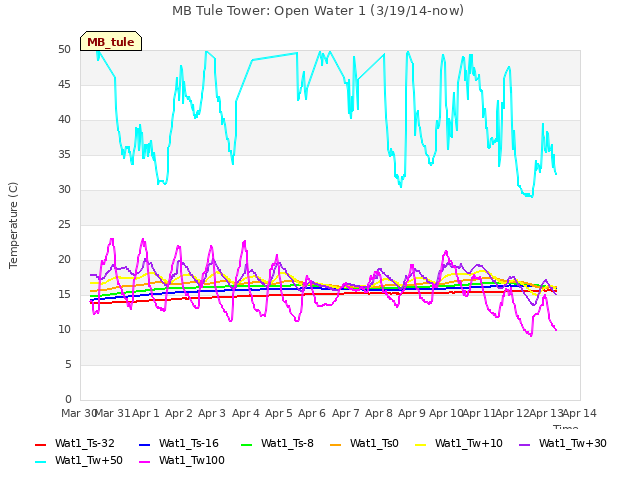Click the 'Apr 8' x-axis date label
The width and height of the screenshot is (640, 480).
coord(379,413)
